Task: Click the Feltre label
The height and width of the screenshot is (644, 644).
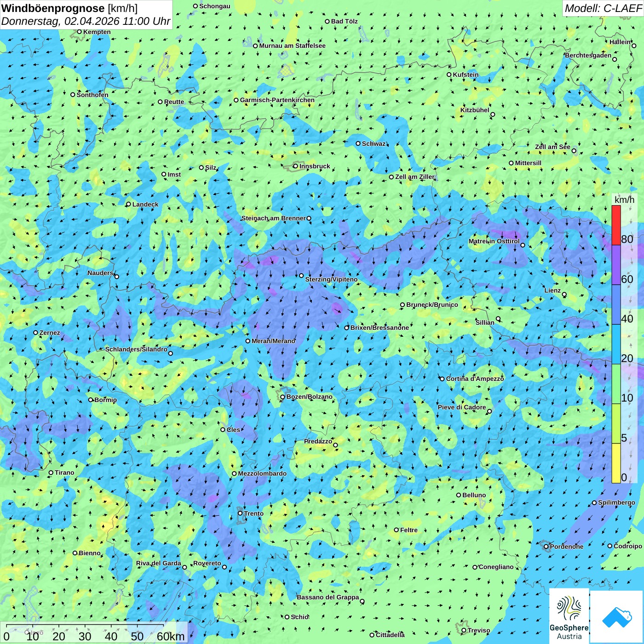Action: [409, 530]
